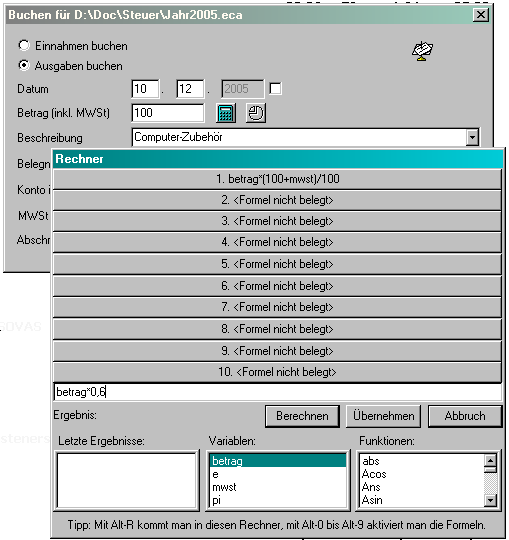Click the bookkeeping icon at top right
The height and width of the screenshot is (540, 509).
click(x=423, y=51)
